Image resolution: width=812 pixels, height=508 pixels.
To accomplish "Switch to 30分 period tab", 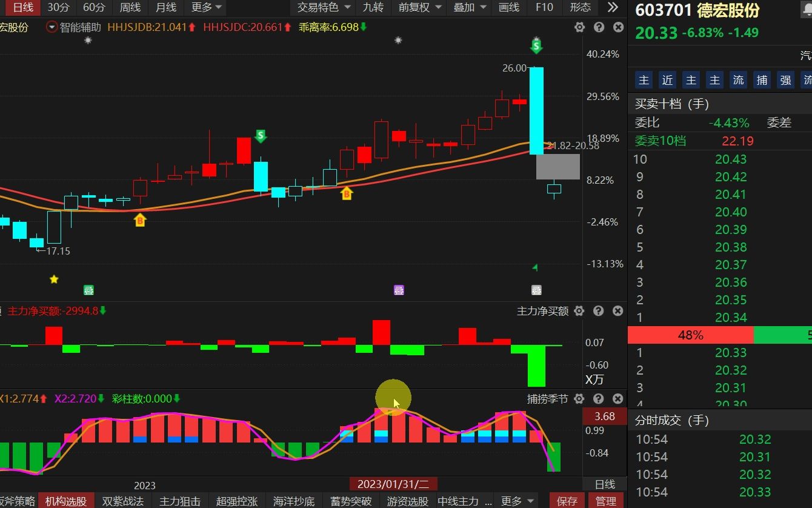I will 58,7.
